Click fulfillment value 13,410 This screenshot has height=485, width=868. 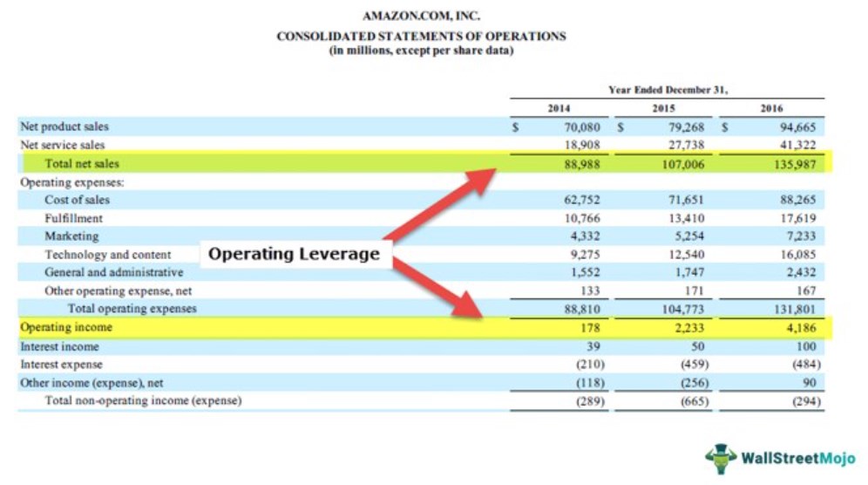pos(687,218)
